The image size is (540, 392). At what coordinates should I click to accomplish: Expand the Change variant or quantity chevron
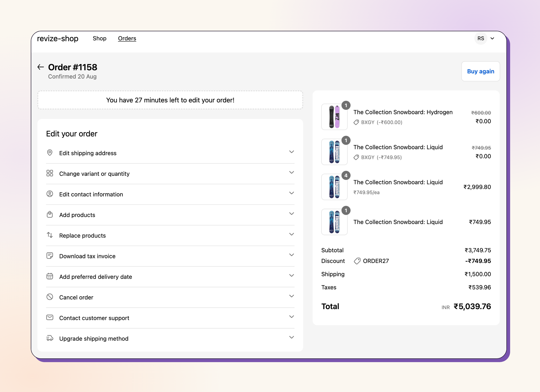[292, 172]
